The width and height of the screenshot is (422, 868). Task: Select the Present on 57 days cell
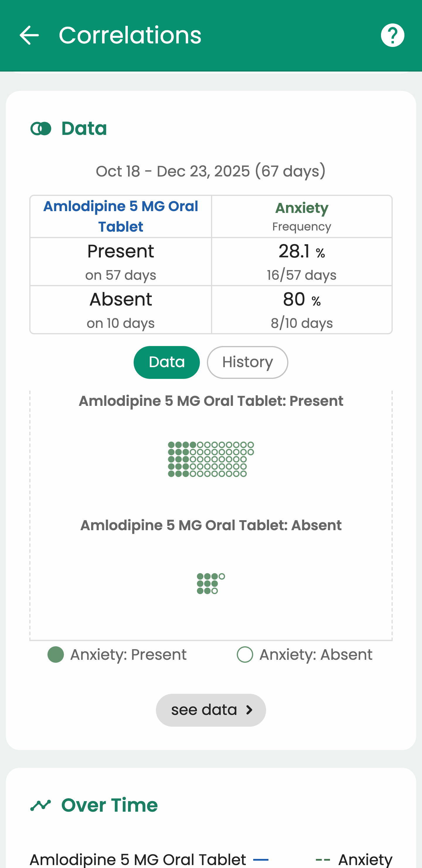(x=120, y=262)
